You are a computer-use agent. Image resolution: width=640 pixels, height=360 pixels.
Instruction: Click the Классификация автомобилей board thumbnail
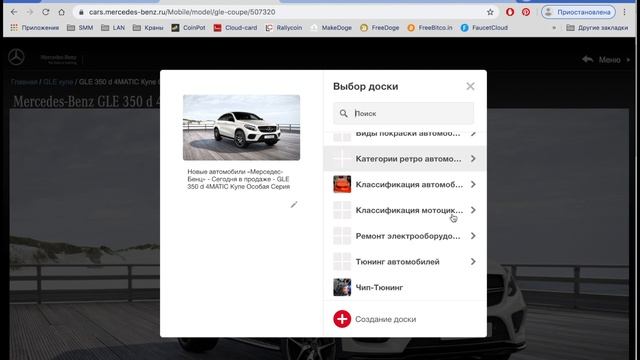[342, 184]
